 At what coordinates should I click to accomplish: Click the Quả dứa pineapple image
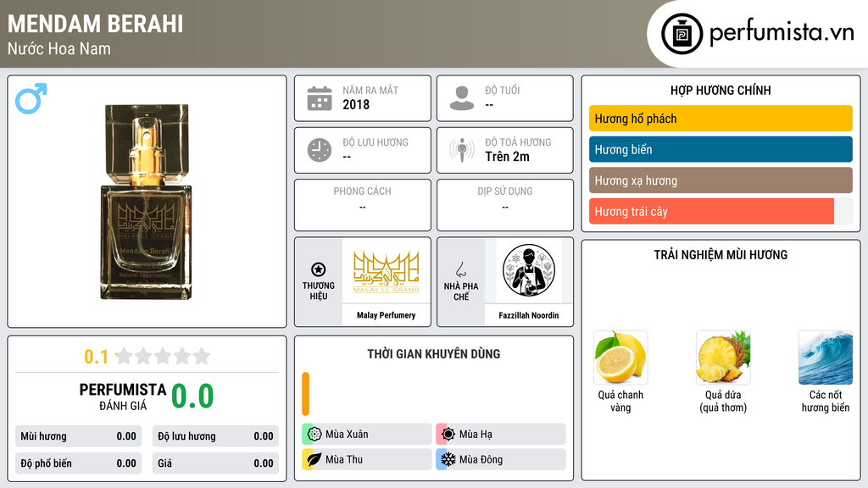[723, 358]
